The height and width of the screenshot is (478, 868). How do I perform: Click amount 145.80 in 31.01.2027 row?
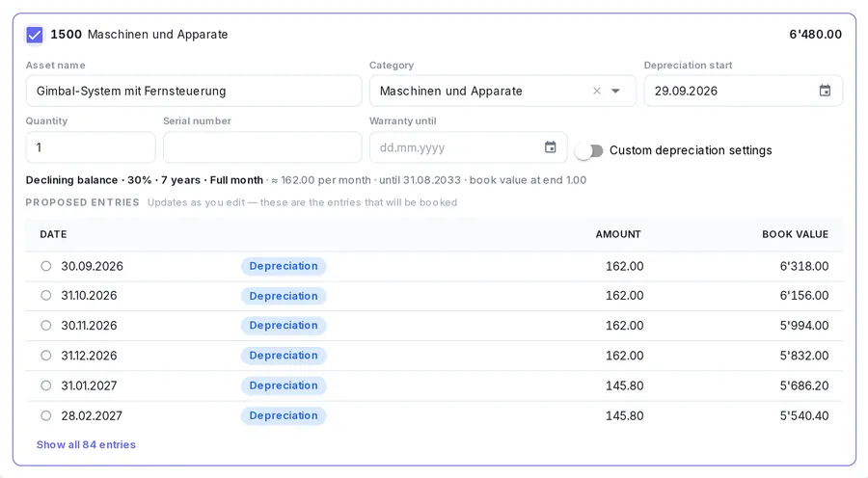tap(624, 385)
